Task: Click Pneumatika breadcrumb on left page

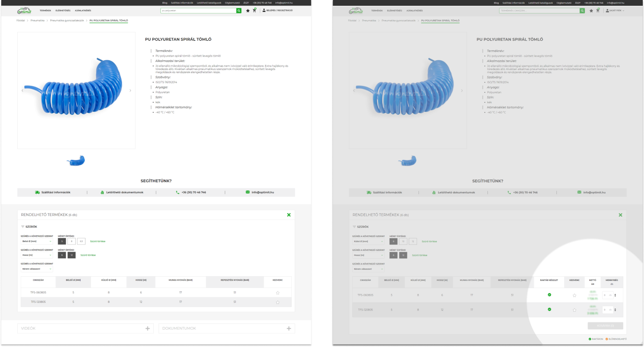Action: pyautogui.click(x=37, y=21)
